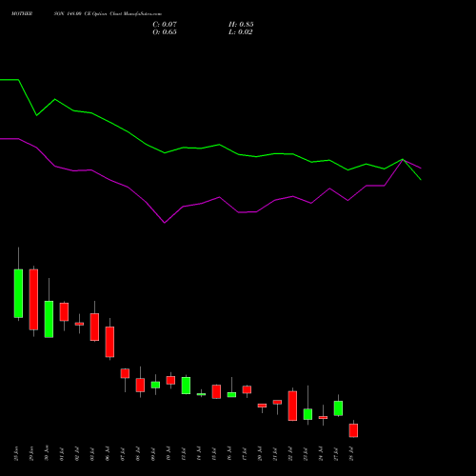Screen dimensions: 476x476
Task: Click the high value "H: 0.85"
Action: point(241,24)
